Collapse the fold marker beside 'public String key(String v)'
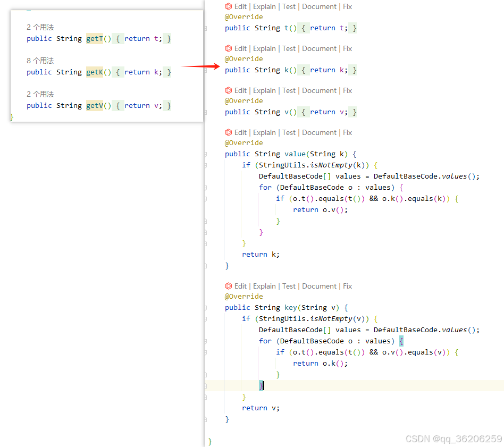This screenshot has width=504, height=447. (205, 308)
